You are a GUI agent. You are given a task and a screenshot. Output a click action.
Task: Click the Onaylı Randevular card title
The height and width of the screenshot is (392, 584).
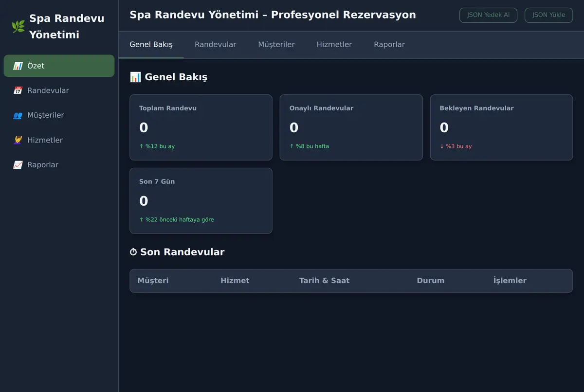pos(321,108)
